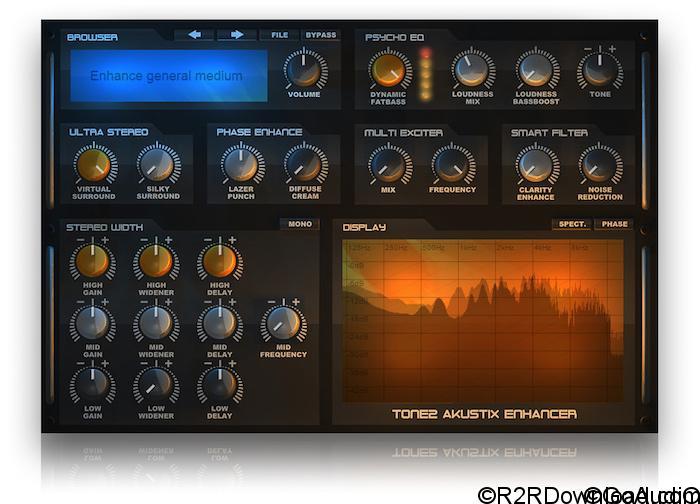The width and height of the screenshot is (700, 504).
Task: Click the Noise Reduction knob
Action: (x=600, y=165)
